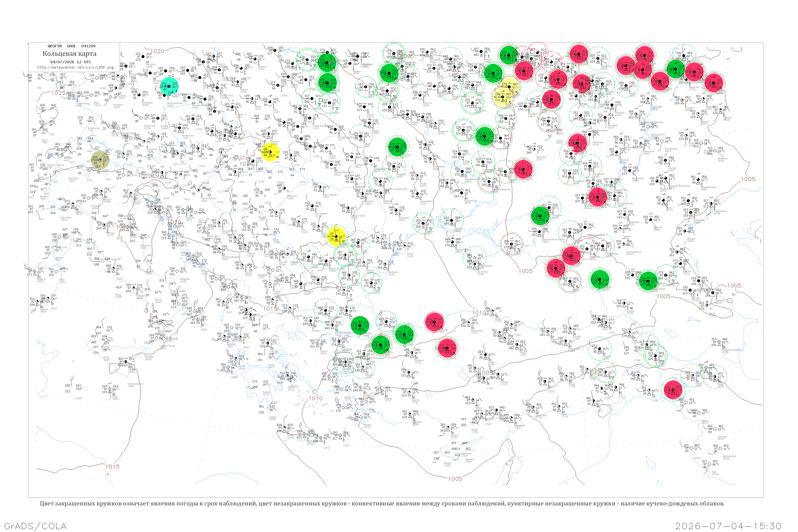Click the 1010 isobar label near Samos
798x532 pixels.
(x=315, y=398)
